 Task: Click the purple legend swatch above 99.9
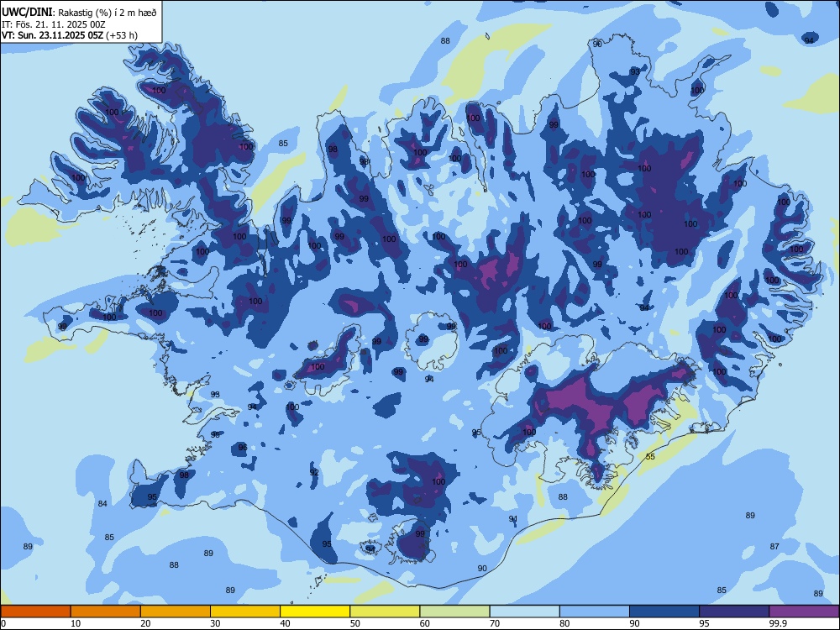[804, 612]
